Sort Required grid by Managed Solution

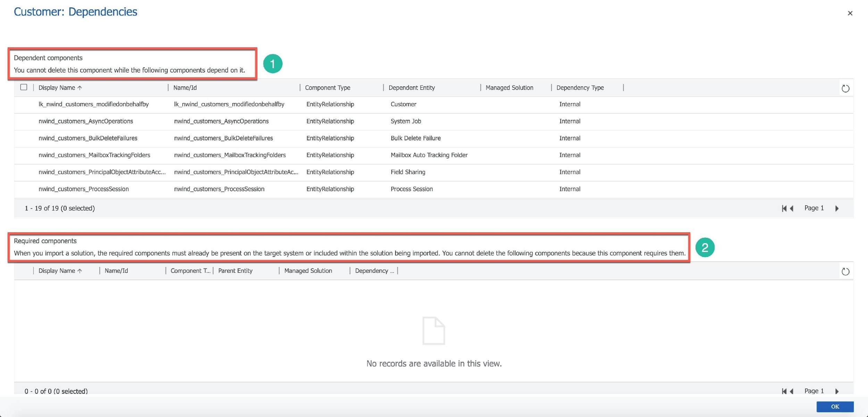tap(308, 270)
